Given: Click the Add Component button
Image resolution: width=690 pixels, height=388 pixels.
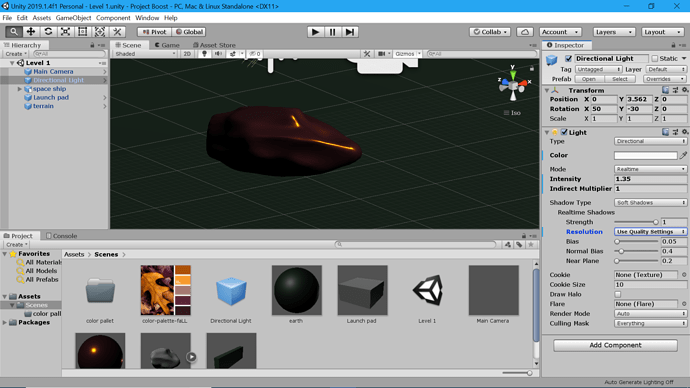Looking at the screenshot, I should pos(615,345).
